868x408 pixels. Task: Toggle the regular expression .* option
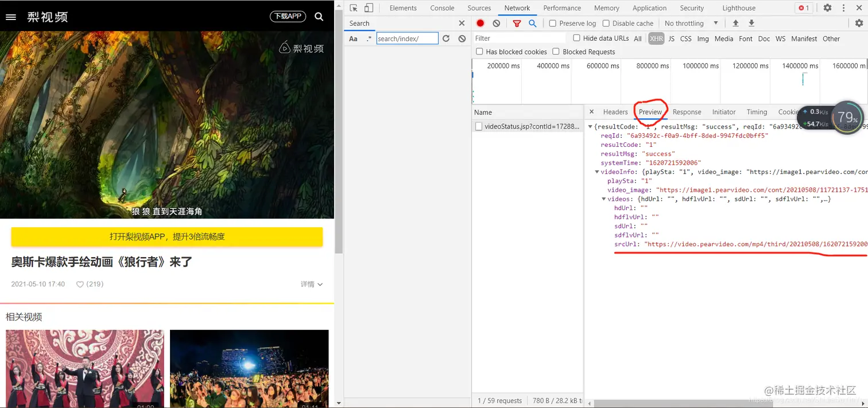coord(369,38)
